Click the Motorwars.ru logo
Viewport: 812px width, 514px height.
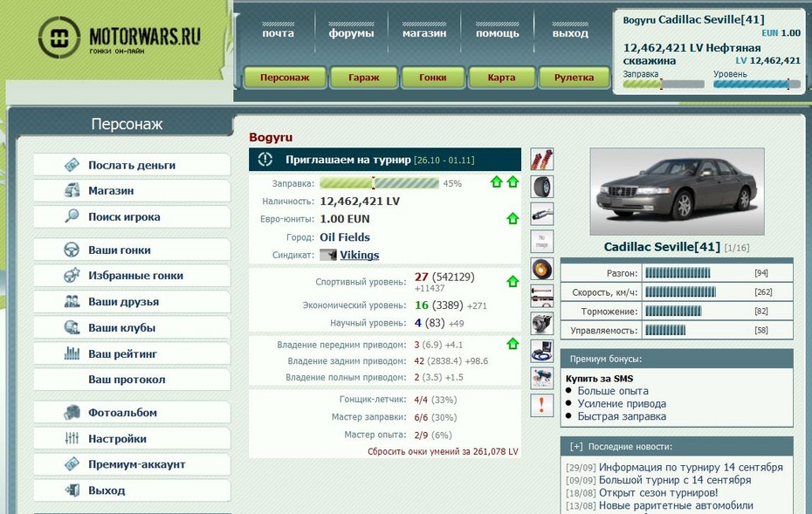coord(119,38)
